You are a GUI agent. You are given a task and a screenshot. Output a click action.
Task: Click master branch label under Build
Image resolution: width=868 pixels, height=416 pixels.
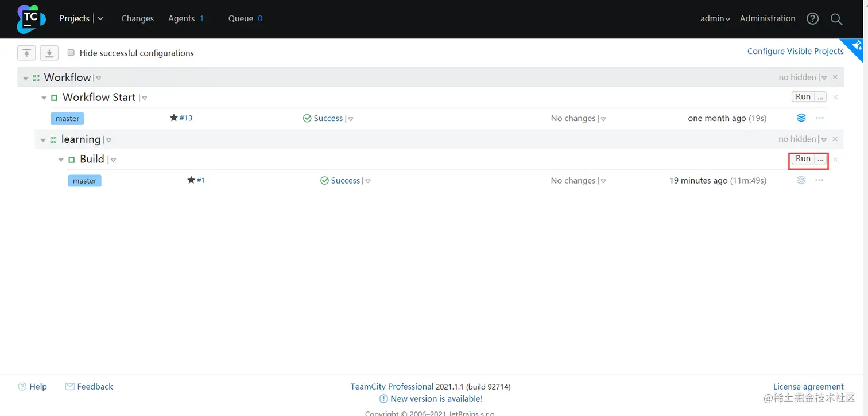click(84, 181)
